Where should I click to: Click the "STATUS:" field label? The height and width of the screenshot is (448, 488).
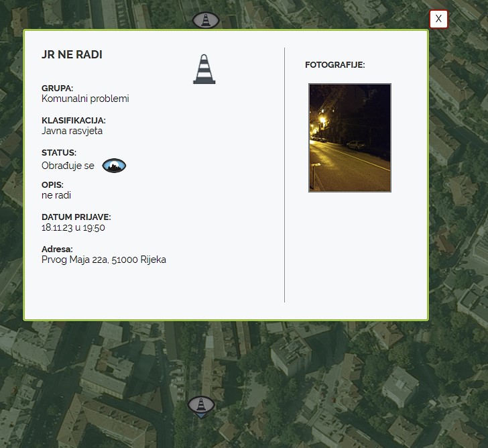(x=59, y=153)
